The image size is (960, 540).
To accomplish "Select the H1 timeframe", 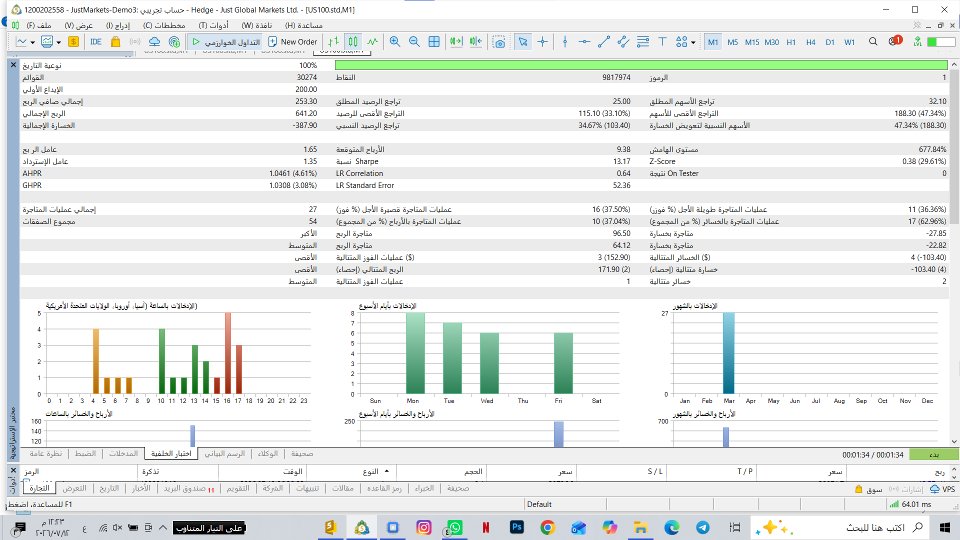I will pyautogui.click(x=791, y=42).
